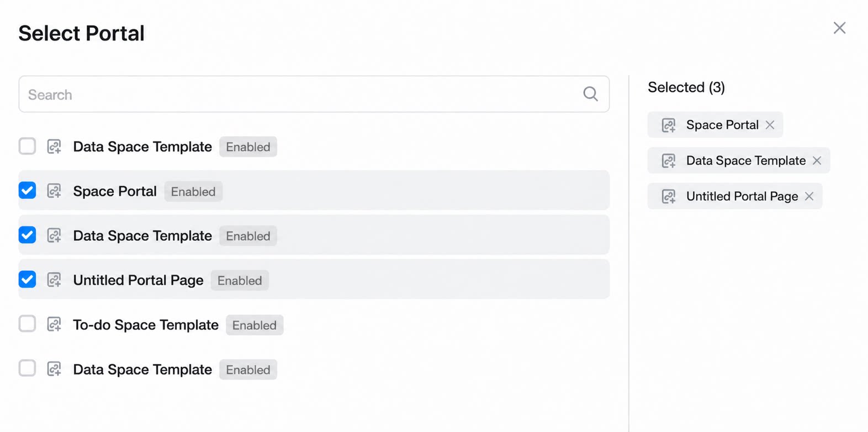Click portal icon in Untitled Portal Page chip

(669, 197)
